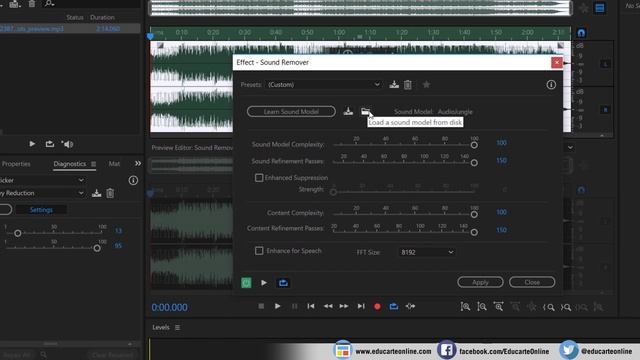Viewport: 640px width, 360px height.
Task: Click Diagnostics slider value 95
Action: [x=118, y=246]
